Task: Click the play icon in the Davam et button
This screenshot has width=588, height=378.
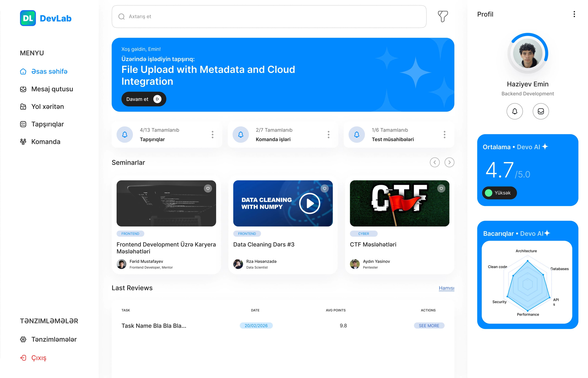Action: 157,99
